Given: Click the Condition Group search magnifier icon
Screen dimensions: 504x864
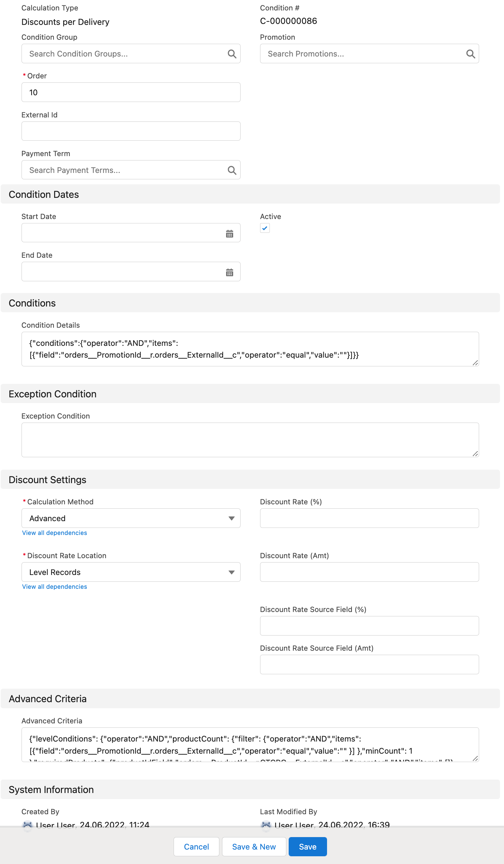Looking at the screenshot, I should [232, 54].
